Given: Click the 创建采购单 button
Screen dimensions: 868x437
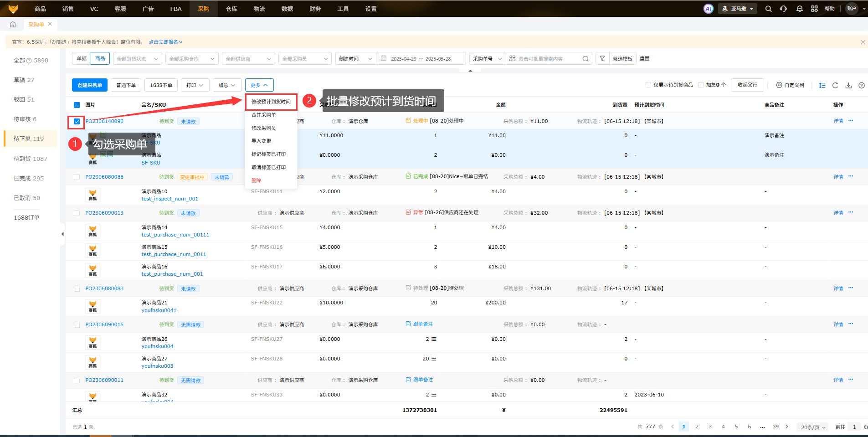Looking at the screenshot, I should point(90,85).
